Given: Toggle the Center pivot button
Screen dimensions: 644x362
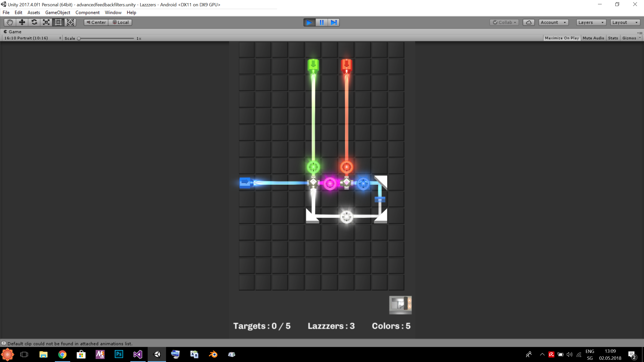Looking at the screenshot, I should pyautogui.click(x=96, y=22).
